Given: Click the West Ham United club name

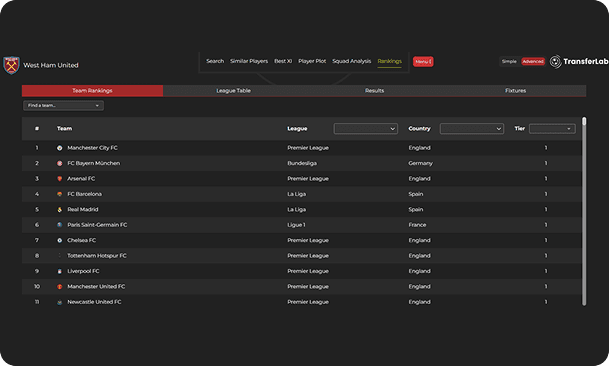Looking at the screenshot, I should click(x=51, y=65).
